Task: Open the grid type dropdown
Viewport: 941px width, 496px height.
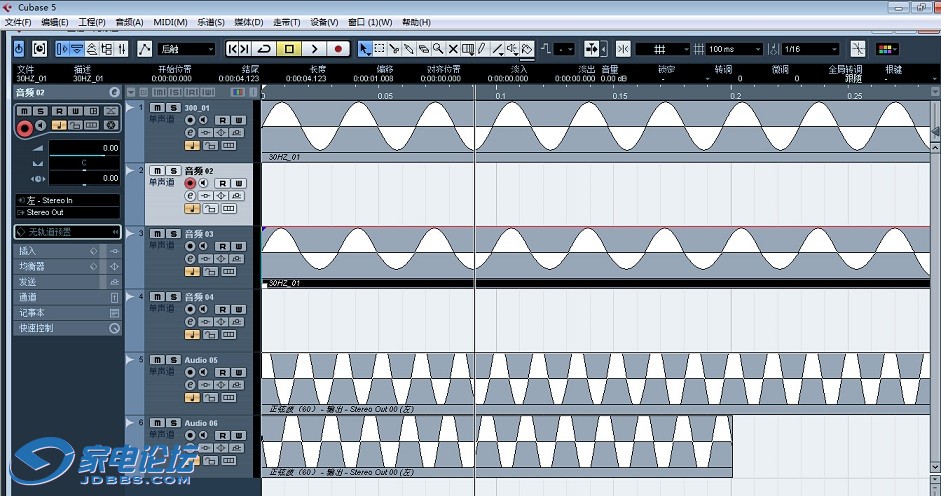Action: click(x=663, y=49)
